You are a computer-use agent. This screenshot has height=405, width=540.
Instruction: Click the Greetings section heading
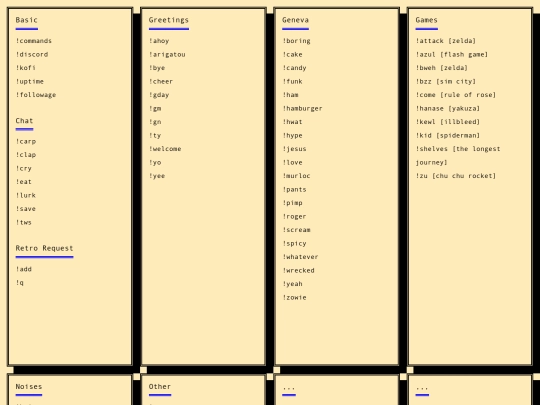(x=169, y=20)
